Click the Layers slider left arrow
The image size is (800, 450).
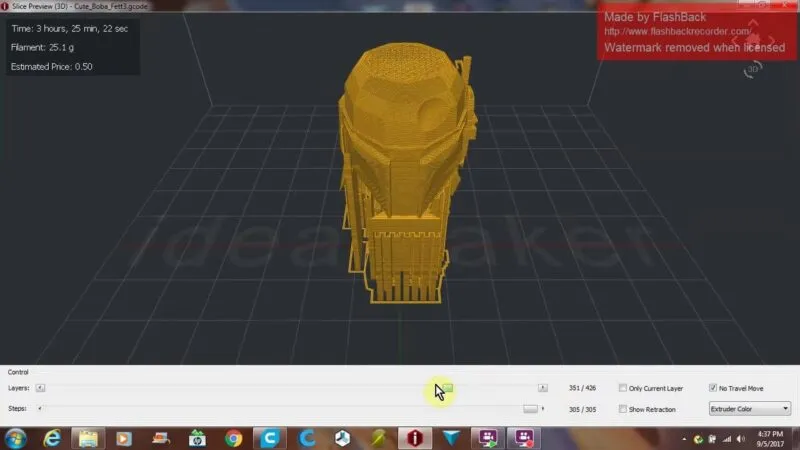(x=40, y=388)
